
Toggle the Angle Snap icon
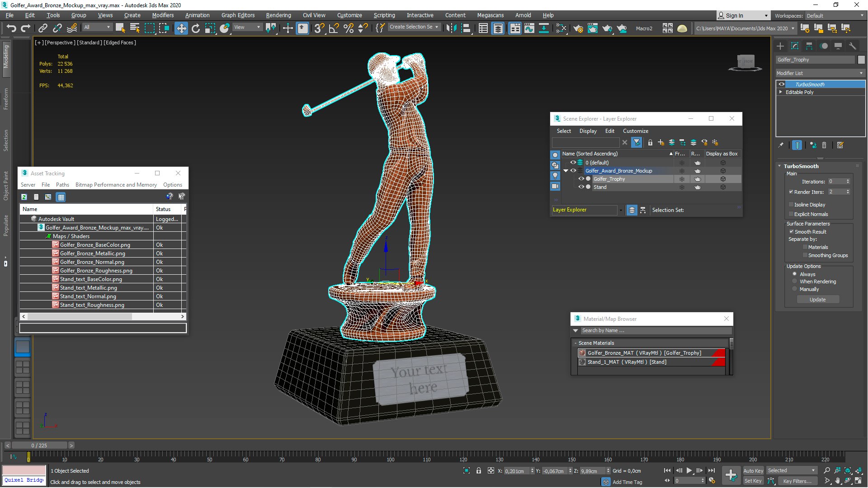click(334, 28)
